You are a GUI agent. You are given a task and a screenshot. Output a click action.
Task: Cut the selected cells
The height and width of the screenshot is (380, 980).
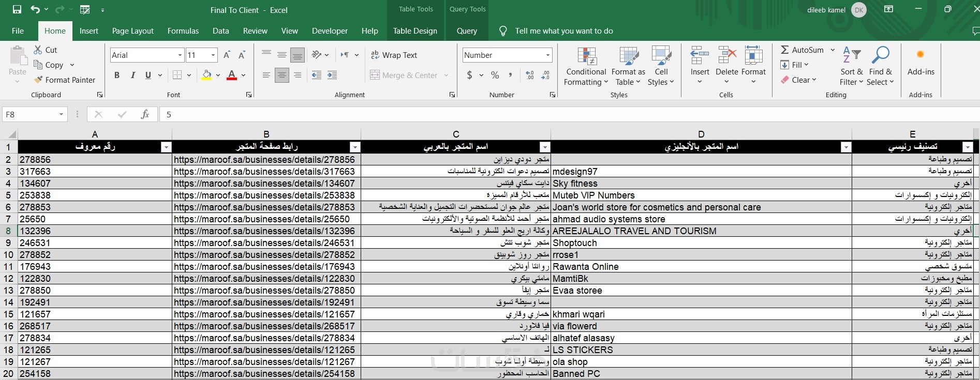pyautogui.click(x=45, y=50)
